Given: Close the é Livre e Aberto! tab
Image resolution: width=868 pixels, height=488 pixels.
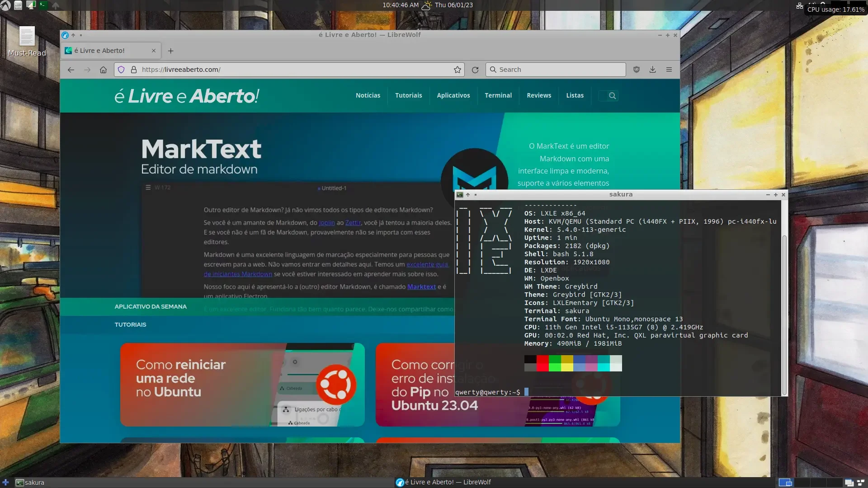Looking at the screenshot, I should (154, 51).
